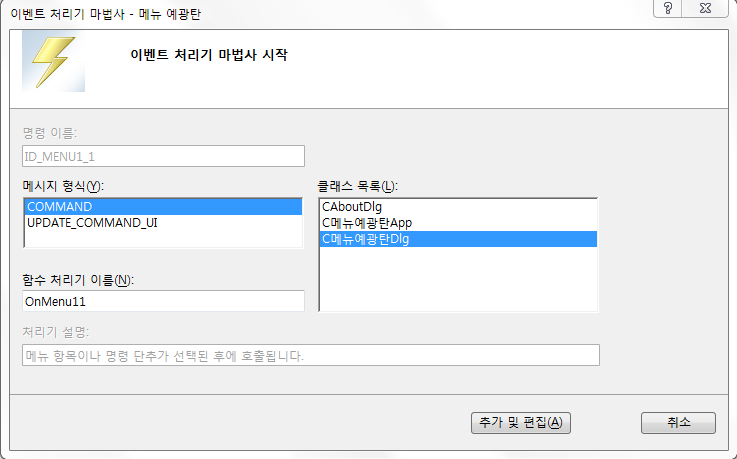Image resolution: width=737 pixels, height=459 pixels.
Task: Choose UPDATE_COMMAND_UI message type
Action: (x=92, y=222)
